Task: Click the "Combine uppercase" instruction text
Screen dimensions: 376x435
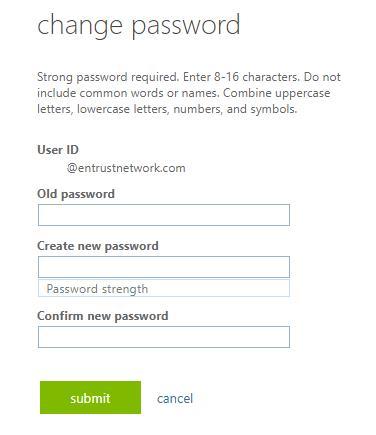Action: click(x=276, y=93)
